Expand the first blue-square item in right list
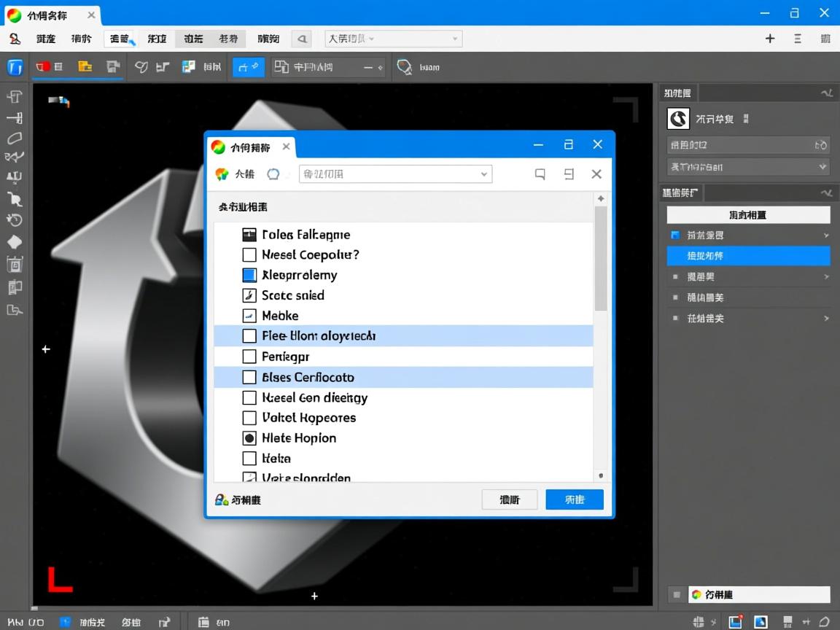 (x=825, y=236)
